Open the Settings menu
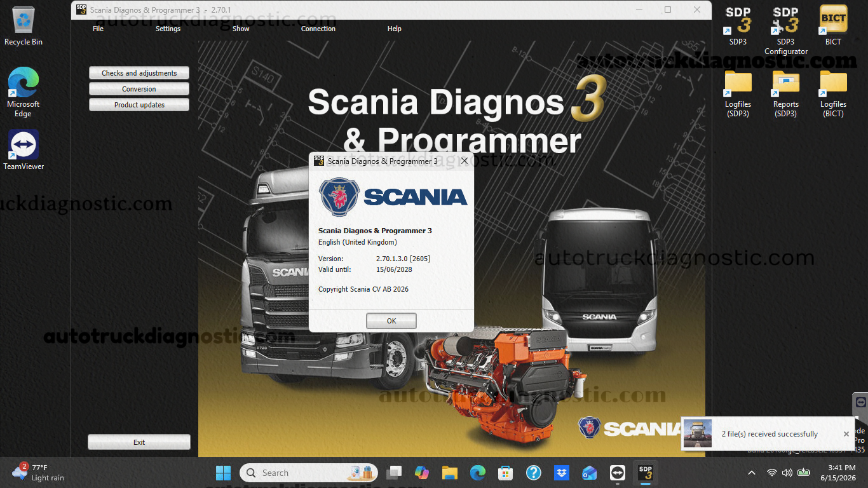Image resolution: width=868 pixels, height=488 pixels. point(168,29)
